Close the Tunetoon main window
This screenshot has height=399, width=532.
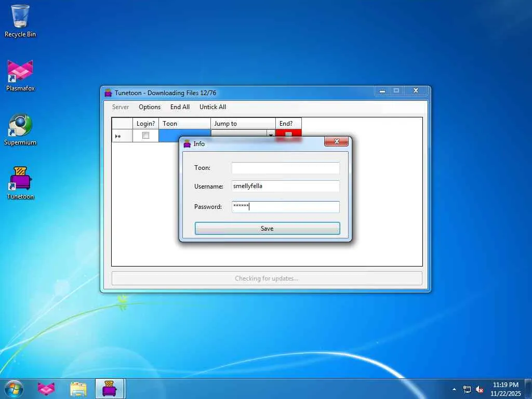pyautogui.click(x=416, y=91)
